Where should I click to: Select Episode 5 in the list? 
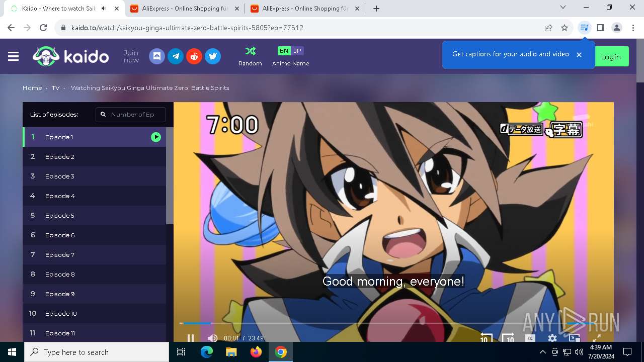tap(94, 215)
